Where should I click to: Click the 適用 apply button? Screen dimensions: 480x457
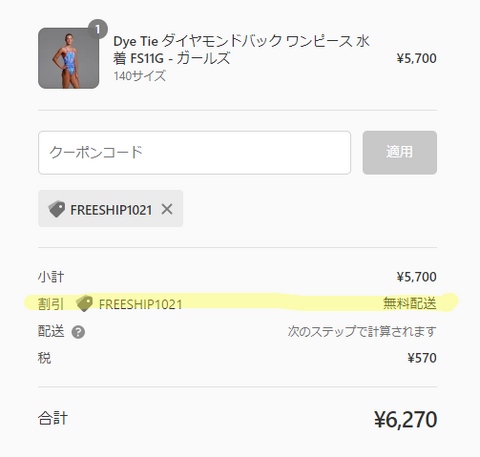pos(400,153)
